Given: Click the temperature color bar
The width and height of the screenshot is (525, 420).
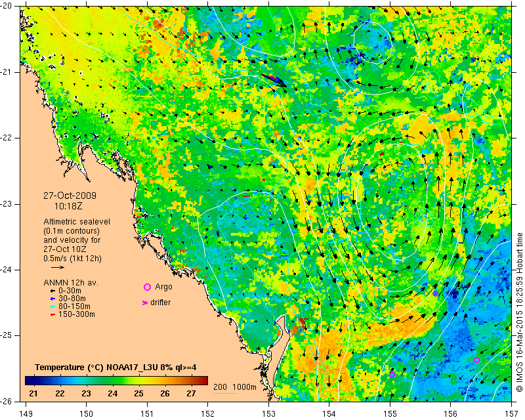Looking at the screenshot, I should point(116,381).
